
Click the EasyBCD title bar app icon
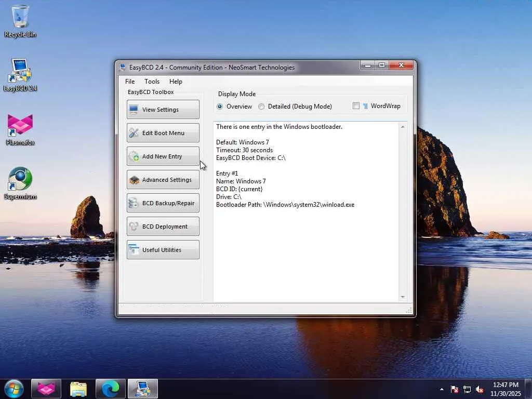123,67
